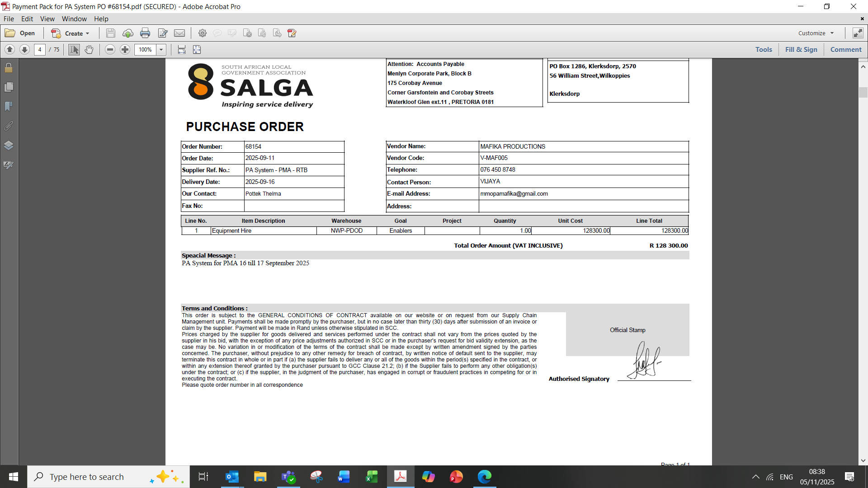The image size is (868, 488).
Task: Click order number value 68154
Action: [253, 146]
